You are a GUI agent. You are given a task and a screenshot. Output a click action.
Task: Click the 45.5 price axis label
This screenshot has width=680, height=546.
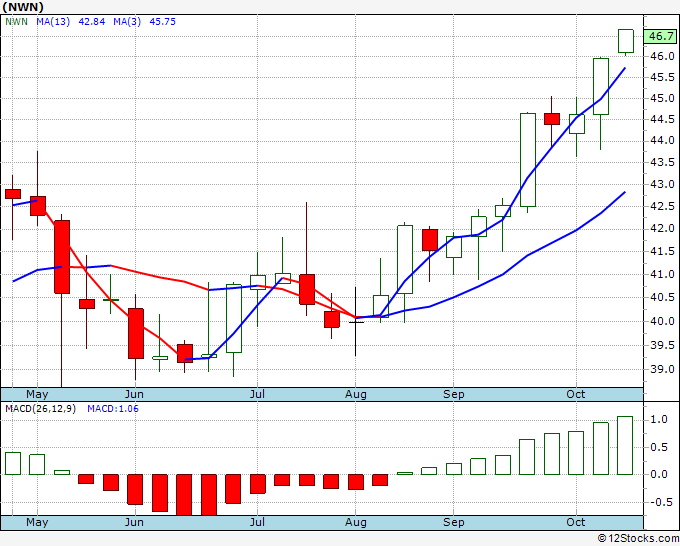[x=662, y=78]
